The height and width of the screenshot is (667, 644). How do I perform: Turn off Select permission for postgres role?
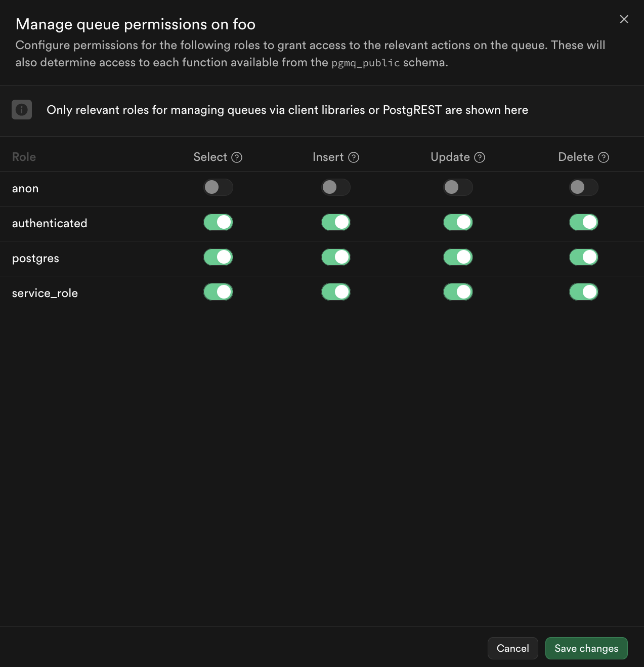pyautogui.click(x=218, y=257)
